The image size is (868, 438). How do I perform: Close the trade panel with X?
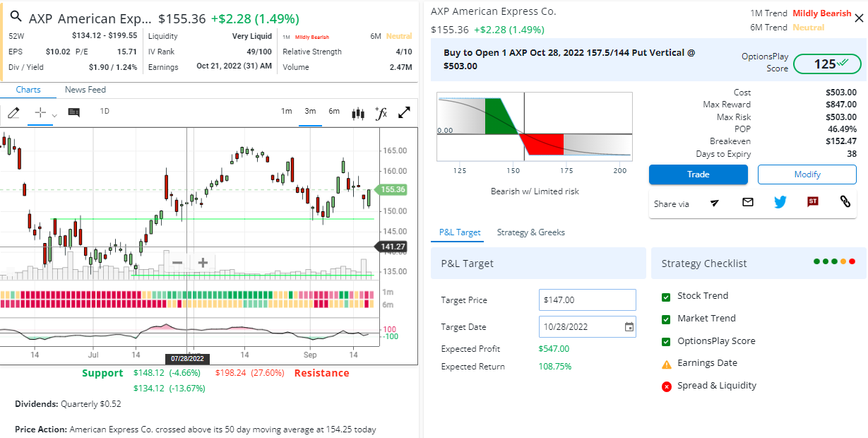tap(859, 18)
